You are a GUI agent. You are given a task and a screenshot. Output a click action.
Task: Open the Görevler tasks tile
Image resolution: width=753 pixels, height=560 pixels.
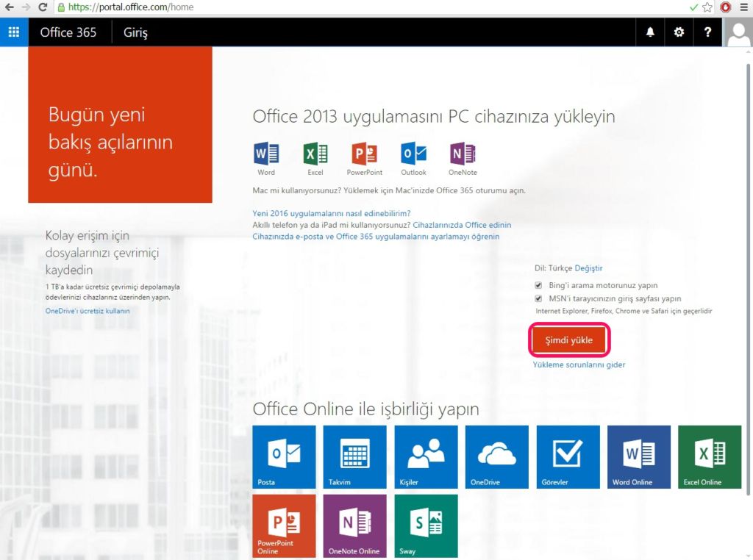(568, 457)
